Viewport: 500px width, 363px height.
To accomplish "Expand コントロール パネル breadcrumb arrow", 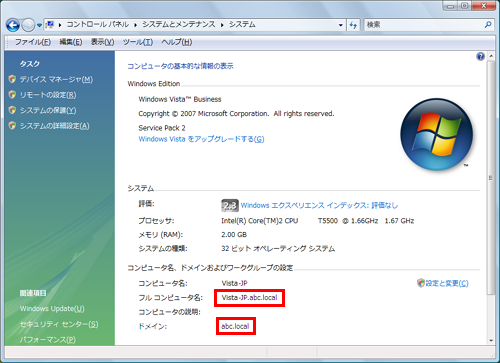I will (x=136, y=25).
